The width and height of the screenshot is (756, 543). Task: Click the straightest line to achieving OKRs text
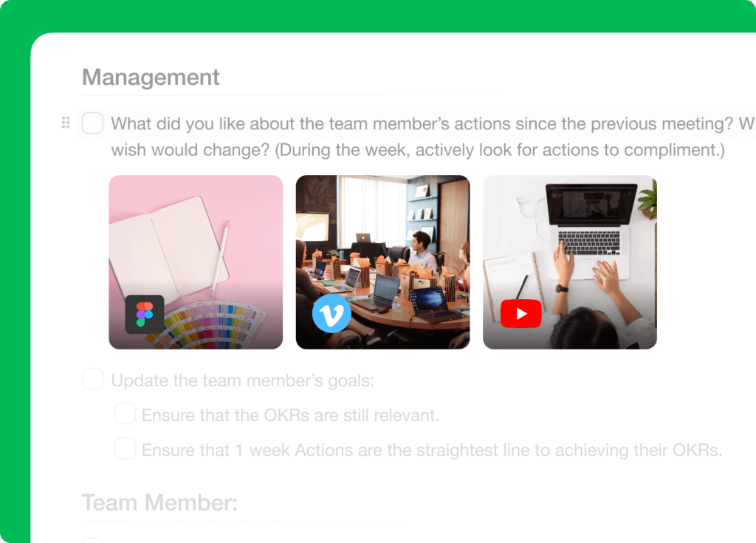(569, 451)
